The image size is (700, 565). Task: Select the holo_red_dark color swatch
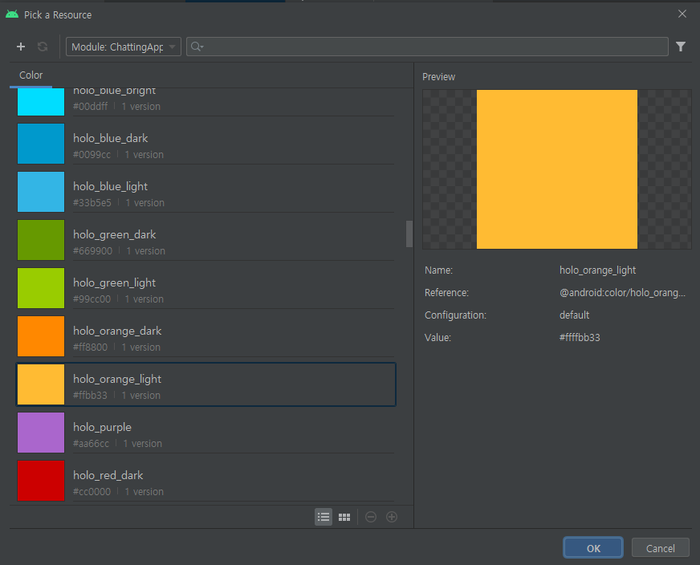(41, 481)
